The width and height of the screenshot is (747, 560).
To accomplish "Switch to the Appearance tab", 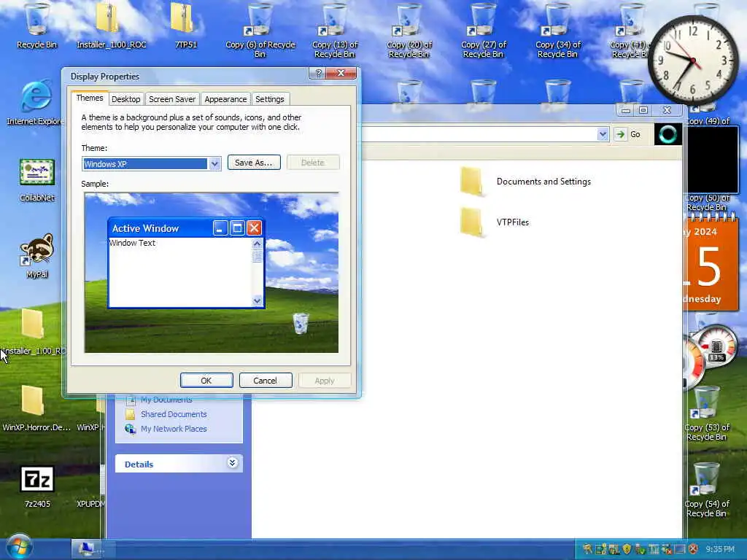I will click(225, 99).
